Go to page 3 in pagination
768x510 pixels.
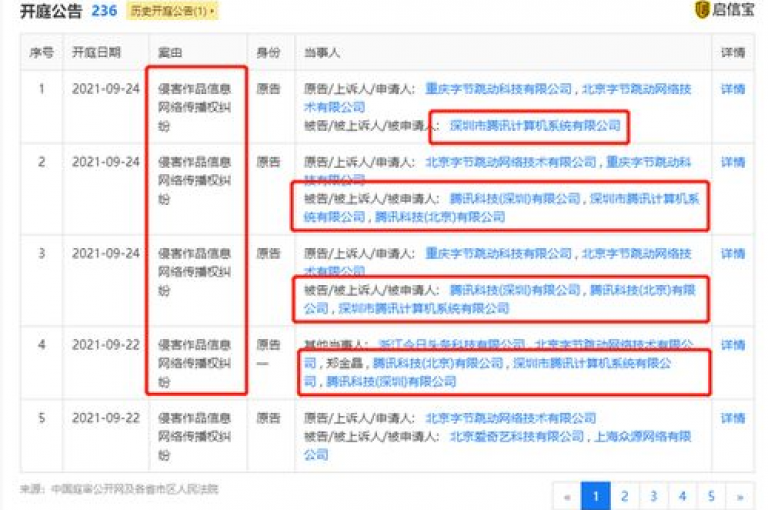click(653, 497)
